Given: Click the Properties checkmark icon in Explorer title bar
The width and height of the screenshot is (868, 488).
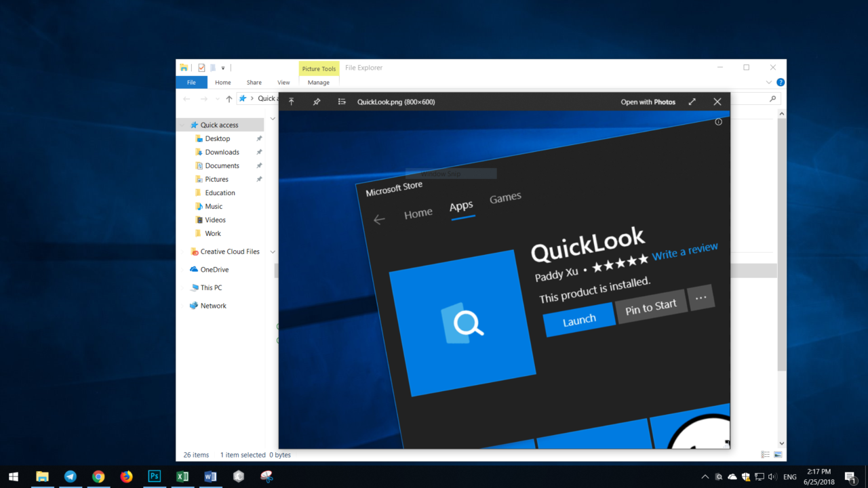Looking at the screenshot, I should [201, 68].
